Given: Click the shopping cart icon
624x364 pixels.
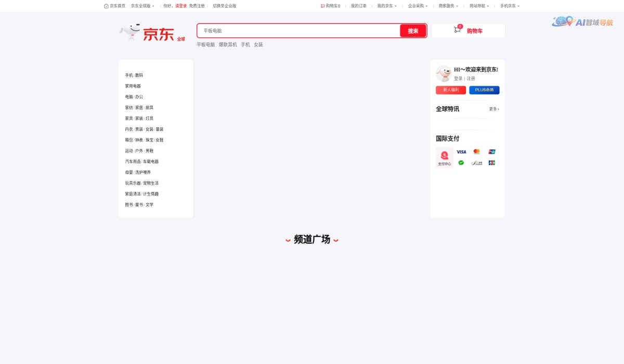Looking at the screenshot, I should [x=457, y=30].
